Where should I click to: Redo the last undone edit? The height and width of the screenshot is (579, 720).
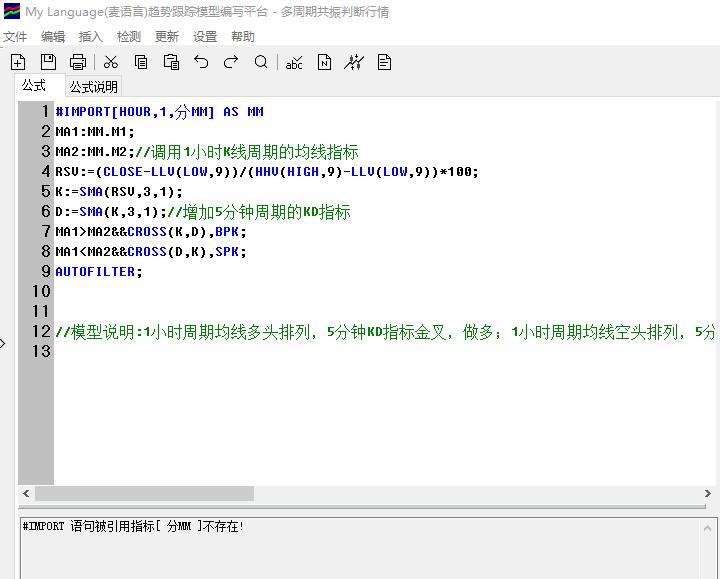(x=231, y=62)
